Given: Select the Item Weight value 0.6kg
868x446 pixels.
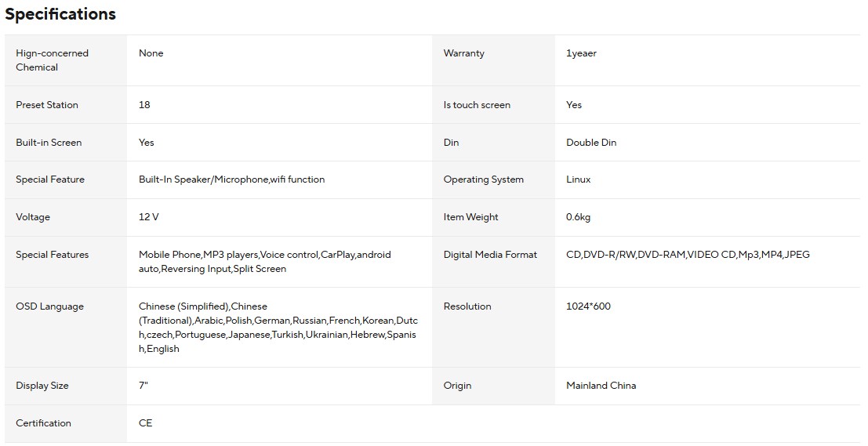Looking at the screenshot, I should [x=578, y=217].
